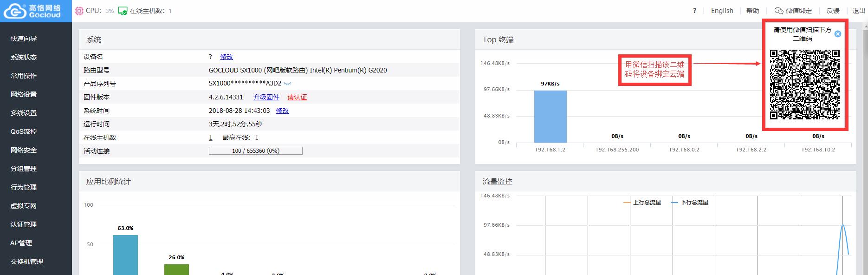Image resolution: width=868 pixels, height=275 pixels.
Task: Click the CPU 3% readout
Action: (100, 11)
